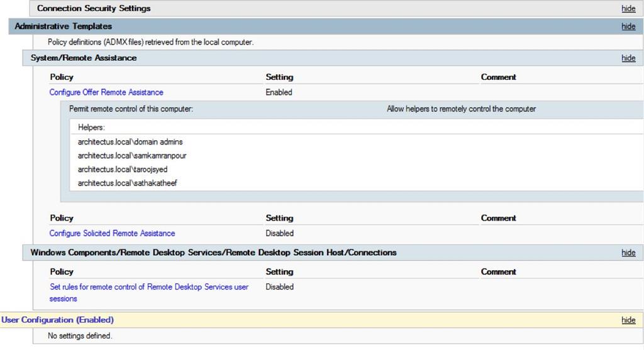Click hide link beside Connection Security Settings

click(628, 9)
